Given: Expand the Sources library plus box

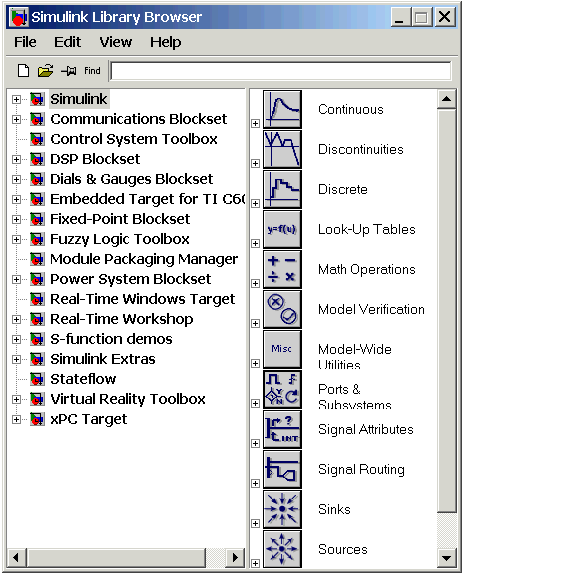Looking at the screenshot, I should tap(255, 563).
